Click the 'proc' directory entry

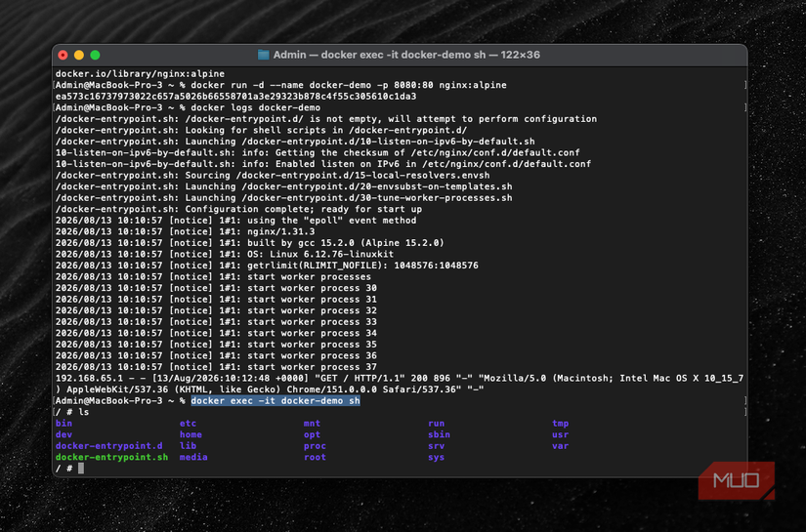click(315, 446)
